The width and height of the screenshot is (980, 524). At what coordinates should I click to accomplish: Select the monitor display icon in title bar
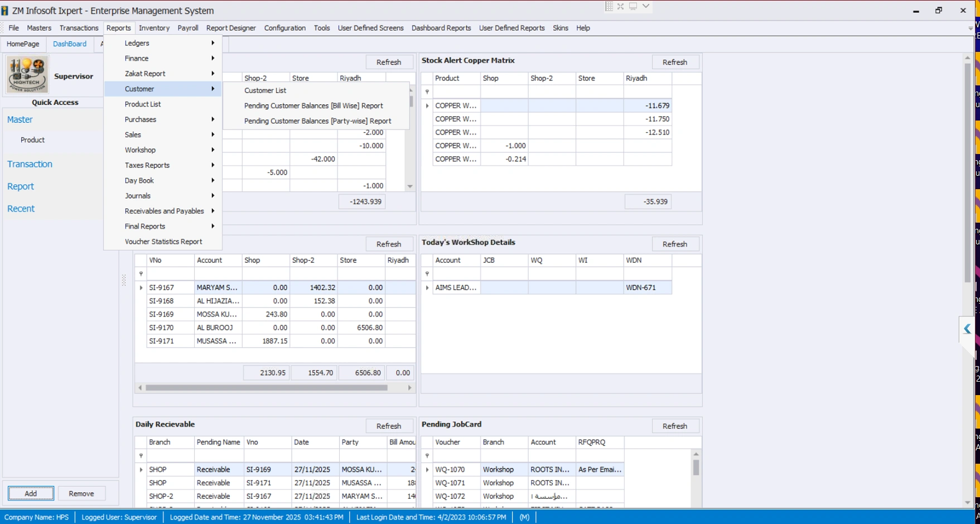632,6
